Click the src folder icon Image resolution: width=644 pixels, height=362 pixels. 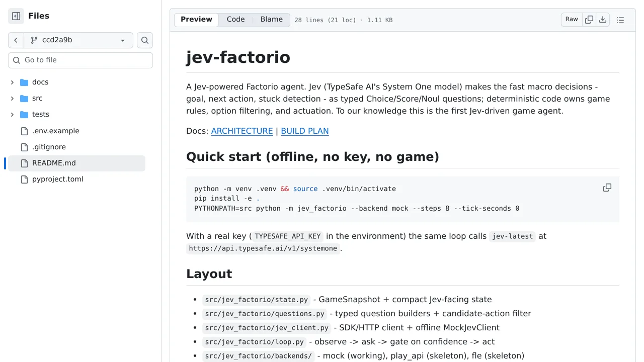coord(24,99)
